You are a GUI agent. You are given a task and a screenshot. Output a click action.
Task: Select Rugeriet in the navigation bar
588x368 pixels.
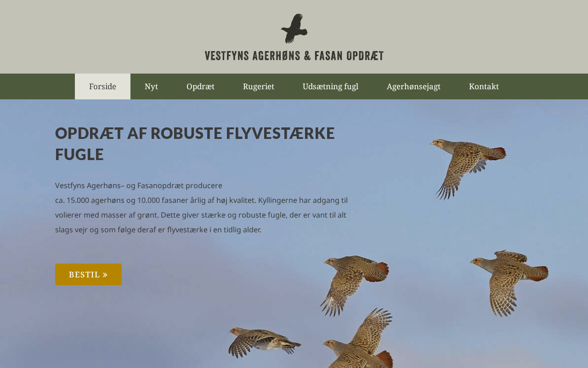point(259,86)
